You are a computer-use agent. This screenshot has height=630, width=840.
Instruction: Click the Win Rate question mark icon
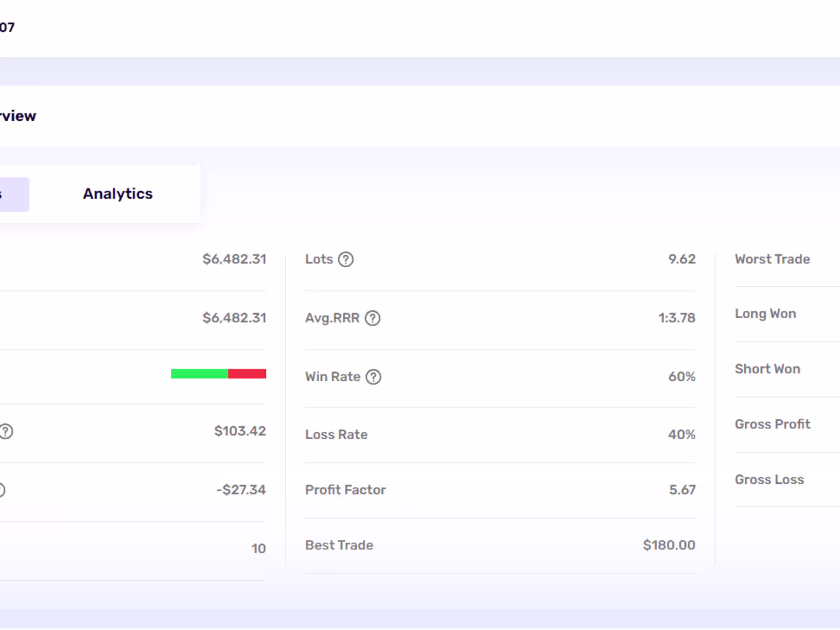click(x=374, y=377)
